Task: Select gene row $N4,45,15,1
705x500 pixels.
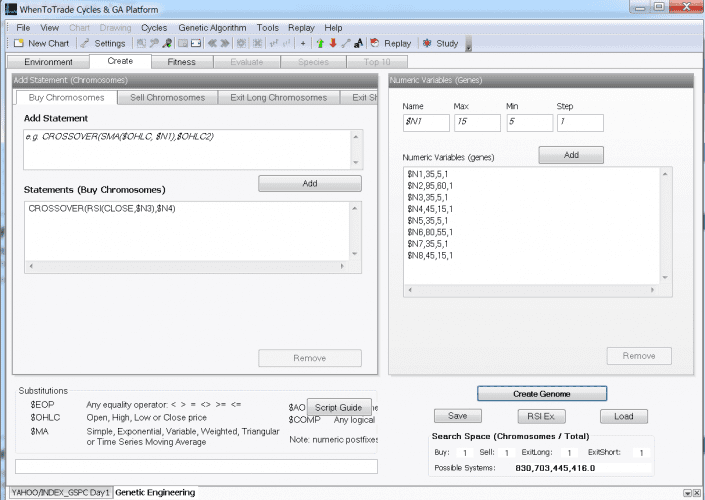Action: tap(430, 209)
